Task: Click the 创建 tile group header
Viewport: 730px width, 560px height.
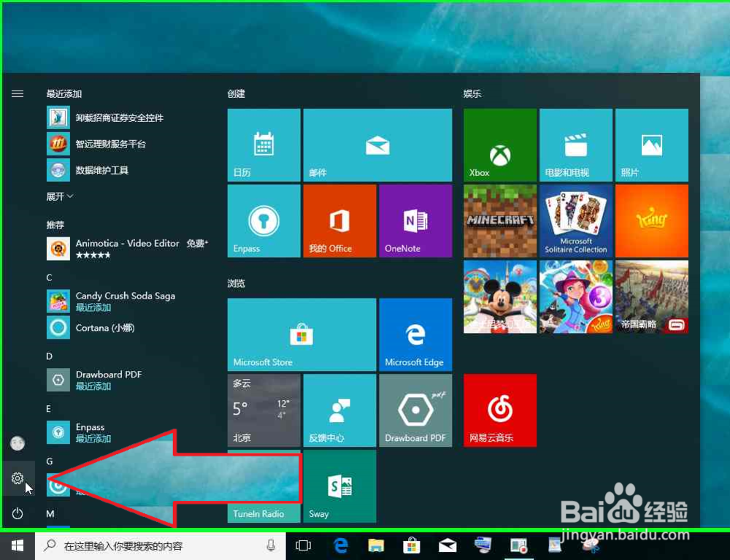Action: coord(237,94)
